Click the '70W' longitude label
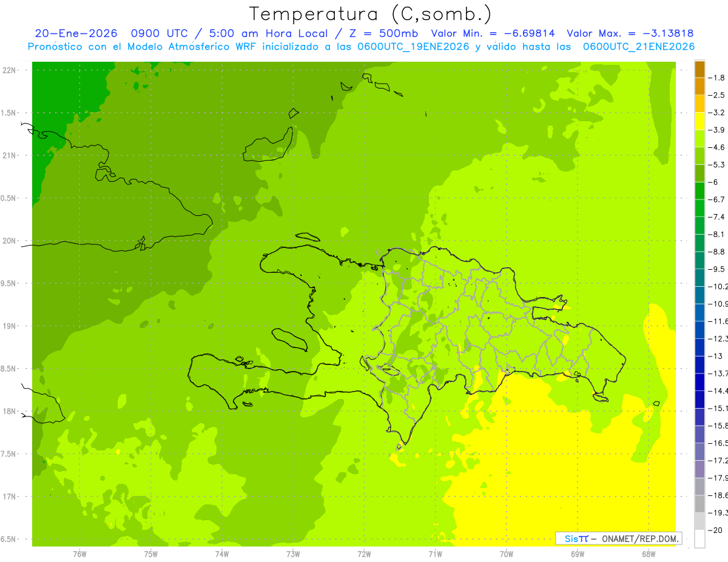This screenshot has width=728, height=562. click(x=507, y=554)
